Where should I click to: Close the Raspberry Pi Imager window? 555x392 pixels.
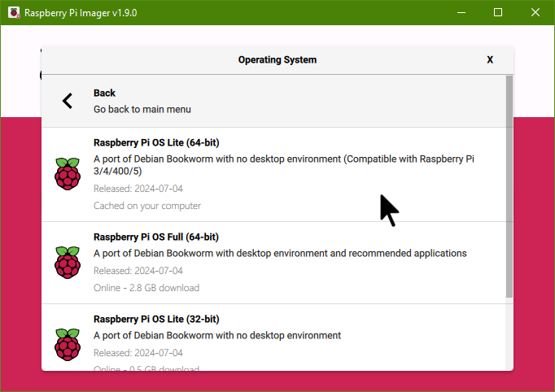pyautogui.click(x=535, y=12)
